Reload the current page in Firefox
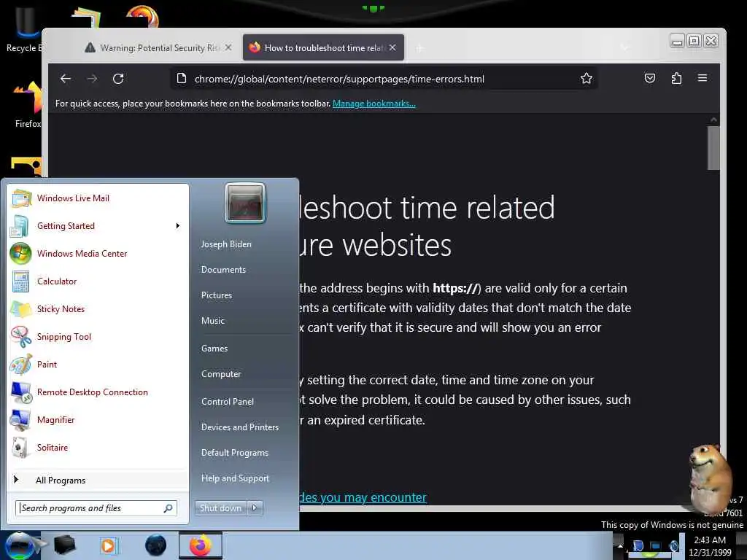This screenshot has height=560, width=747. 118,79
